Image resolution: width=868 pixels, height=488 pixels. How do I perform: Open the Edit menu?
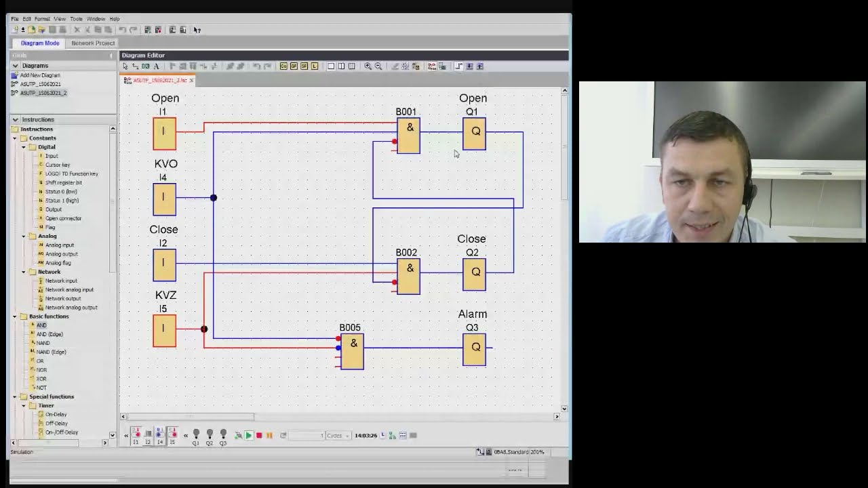pyautogui.click(x=26, y=19)
